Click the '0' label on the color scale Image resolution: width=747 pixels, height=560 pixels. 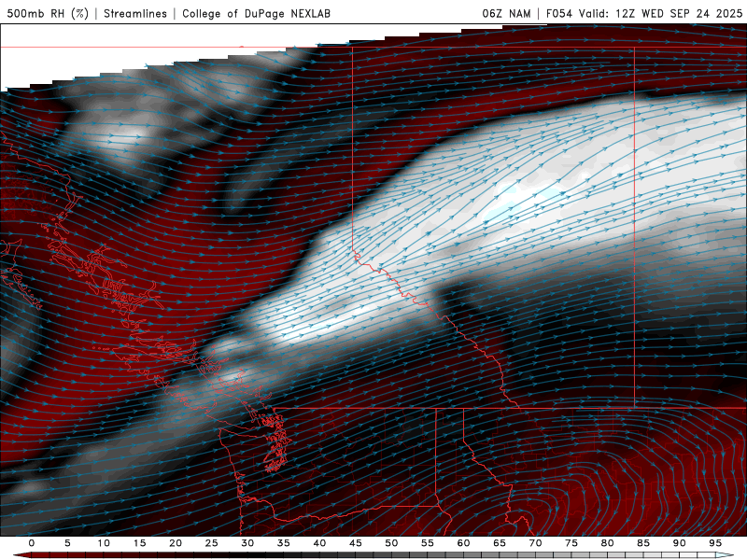32,543
